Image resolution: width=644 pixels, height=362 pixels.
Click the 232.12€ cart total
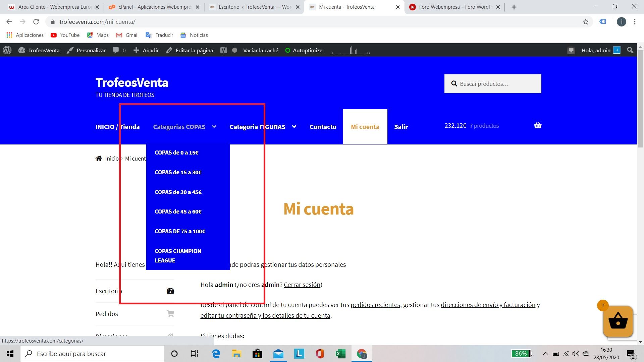point(455,125)
